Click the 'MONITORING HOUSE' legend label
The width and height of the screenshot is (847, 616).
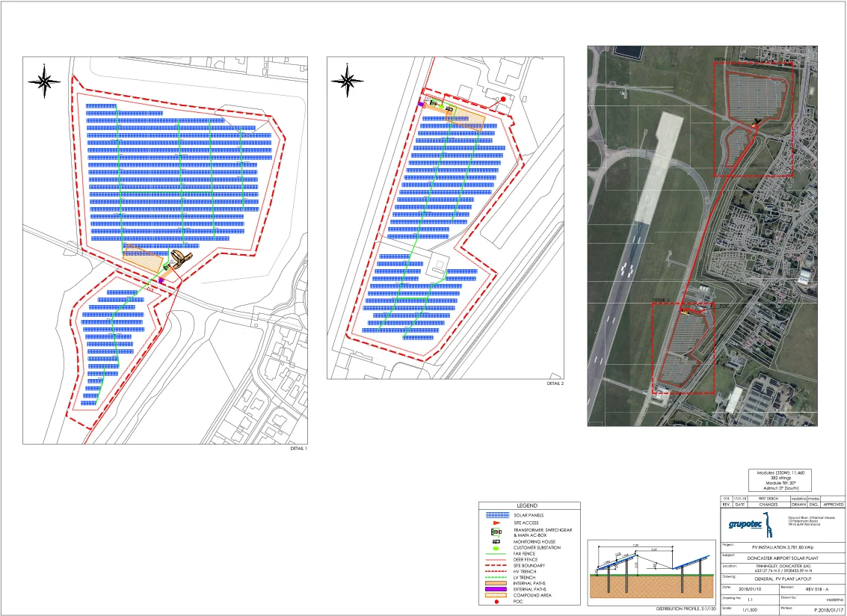pyautogui.click(x=535, y=541)
